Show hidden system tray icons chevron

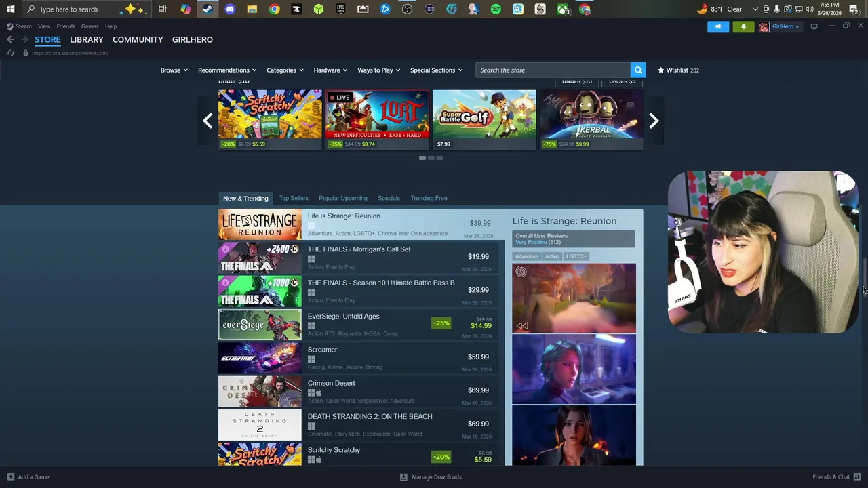tap(755, 9)
